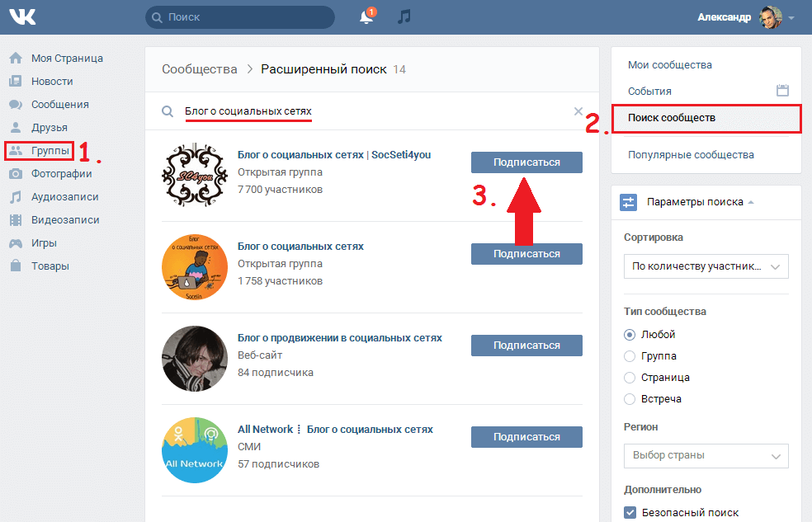The image size is (812, 522).
Task: Open the music note player icon
Action: coord(404,16)
